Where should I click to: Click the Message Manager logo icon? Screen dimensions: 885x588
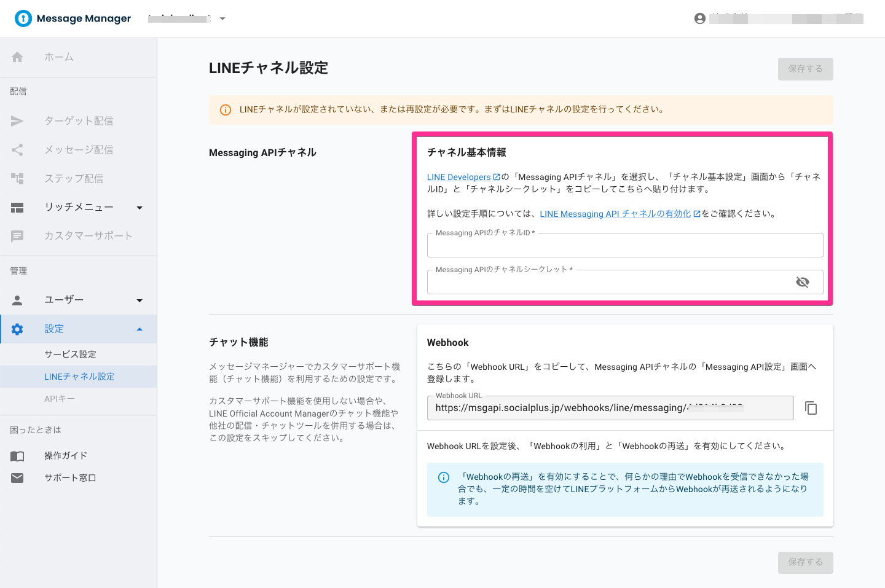23,18
